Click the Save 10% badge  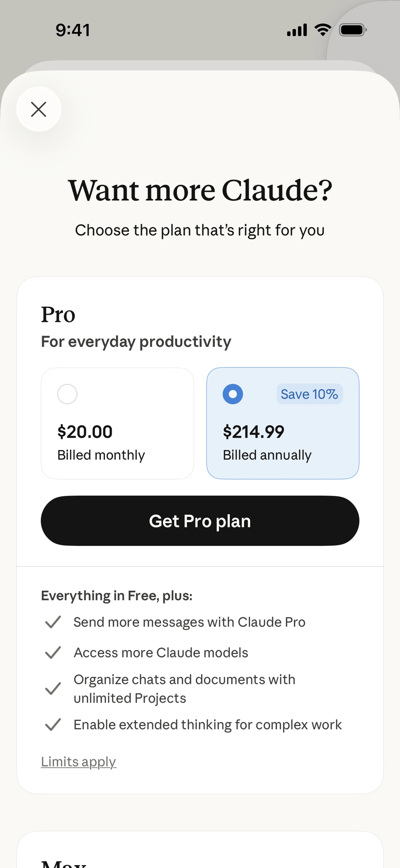[309, 394]
